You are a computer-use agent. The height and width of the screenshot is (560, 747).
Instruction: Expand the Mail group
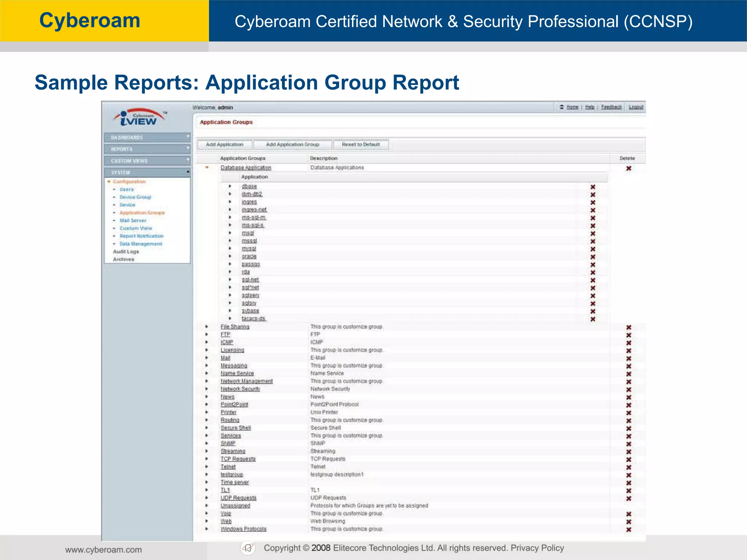coord(207,358)
